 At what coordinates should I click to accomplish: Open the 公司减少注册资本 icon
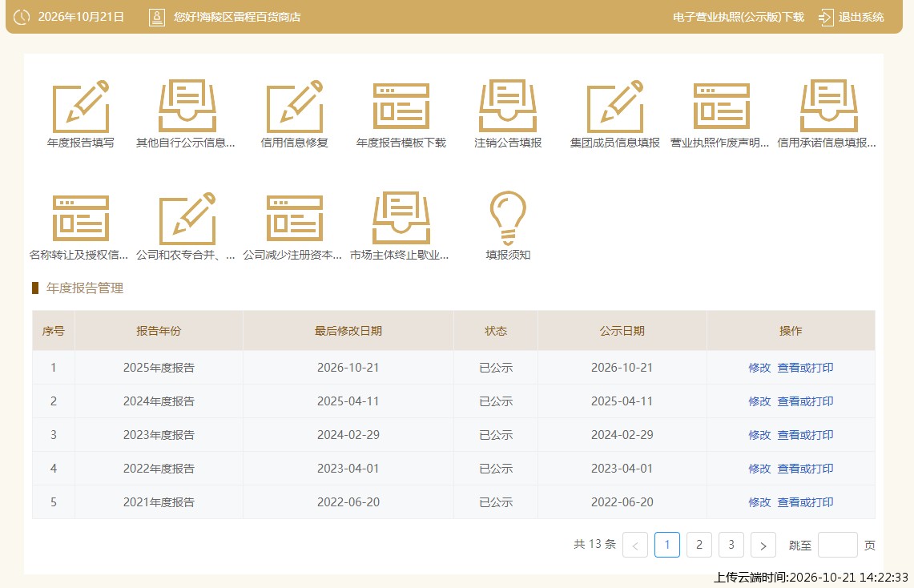pos(294,219)
